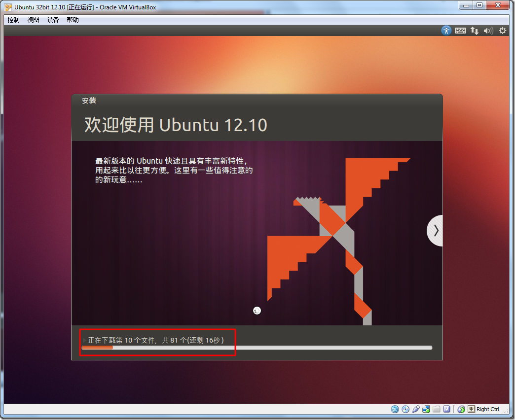Maximize the VirtualBox window

pyautogui.click(x=479, y=5)
